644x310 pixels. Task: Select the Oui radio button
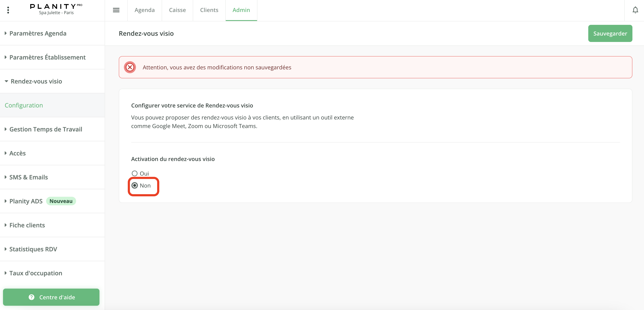134,173
